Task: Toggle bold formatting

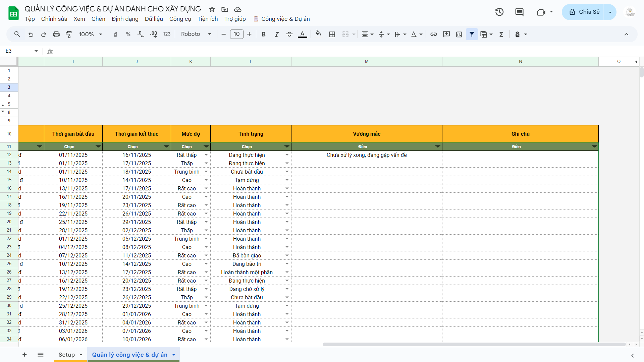Action: [264, 34]
